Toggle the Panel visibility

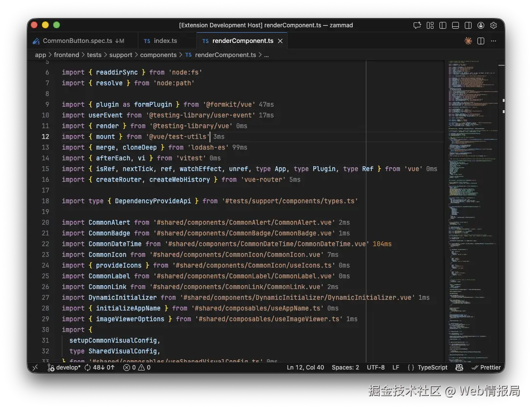tap(455, 25)
